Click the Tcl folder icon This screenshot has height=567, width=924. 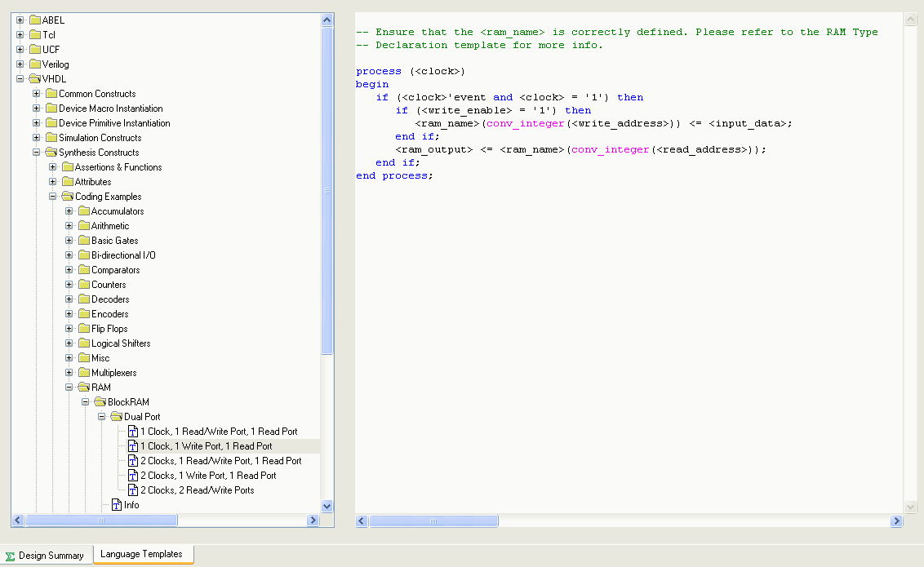(35, 35)
